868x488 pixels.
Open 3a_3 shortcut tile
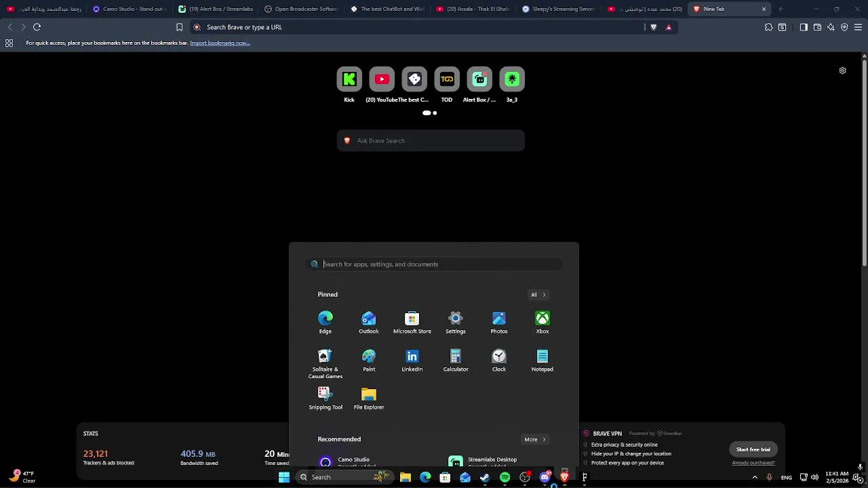tap(512, 79)
